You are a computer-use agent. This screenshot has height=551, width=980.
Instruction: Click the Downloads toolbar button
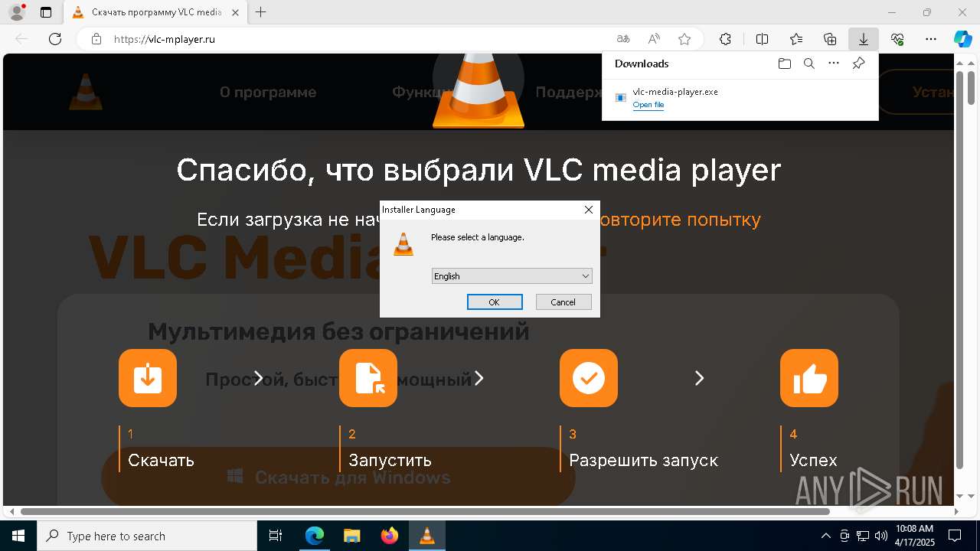pos(864,39)
